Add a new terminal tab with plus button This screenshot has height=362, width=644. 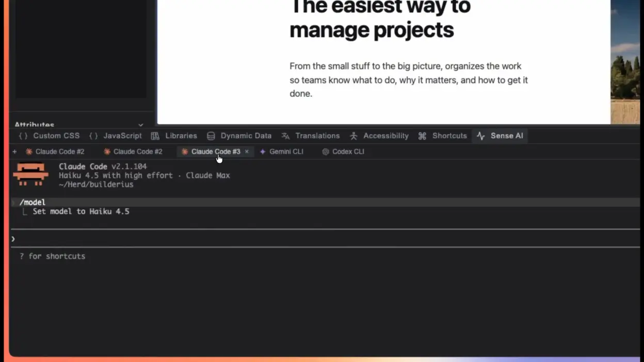14,151
